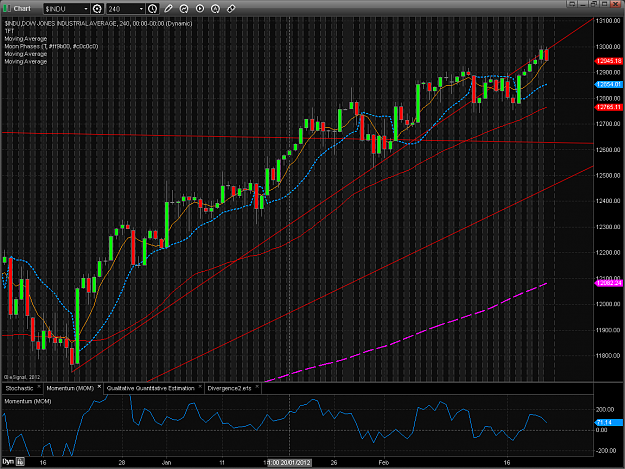Select the Momentum (MOM) tab

(x=70, y=388)
